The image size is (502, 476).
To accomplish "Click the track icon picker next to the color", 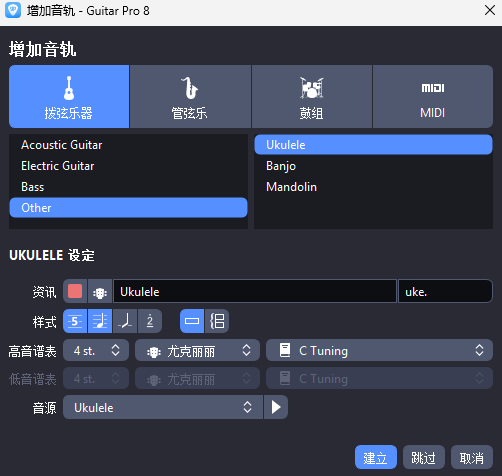I will (100, 291).
